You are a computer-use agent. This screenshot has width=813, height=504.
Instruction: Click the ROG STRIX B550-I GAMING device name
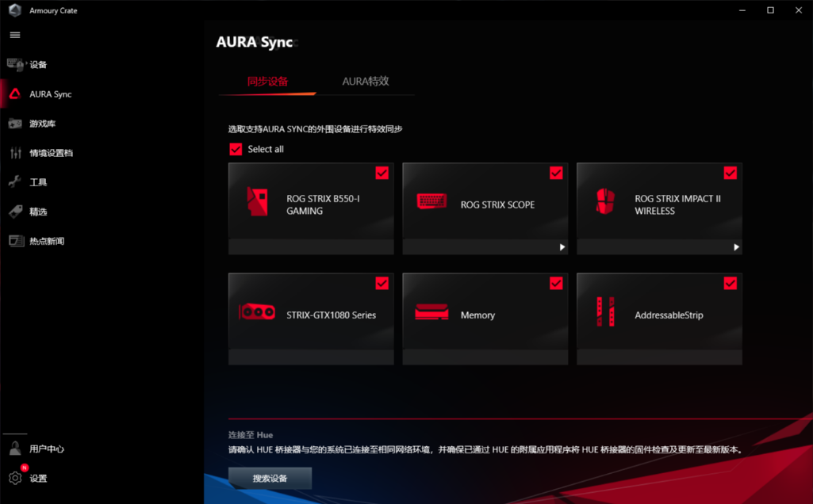[x=323, y=204]
